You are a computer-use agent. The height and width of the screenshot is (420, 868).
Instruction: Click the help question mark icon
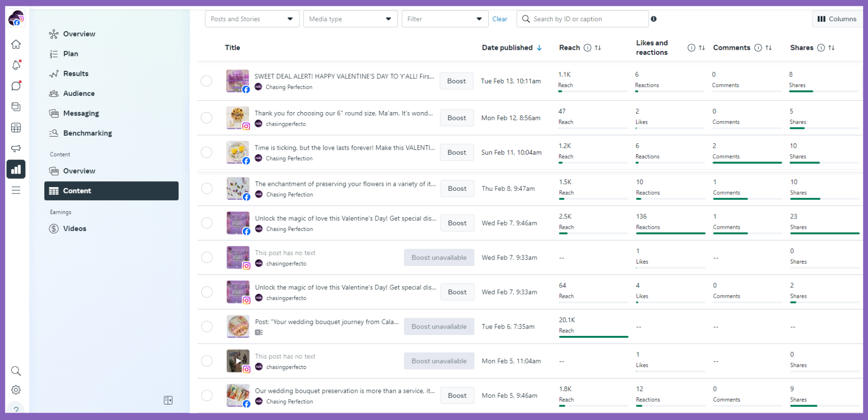point(16,409)
